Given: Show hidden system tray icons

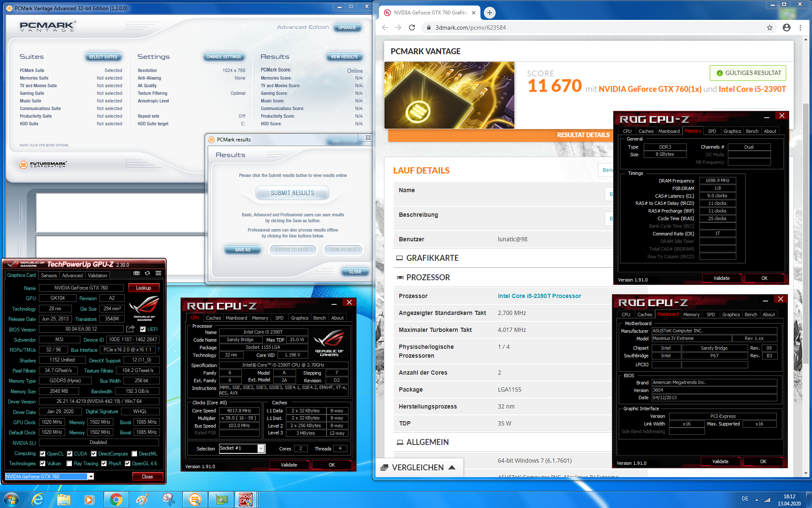Looking at the screenshot, I should coord(757,500).
